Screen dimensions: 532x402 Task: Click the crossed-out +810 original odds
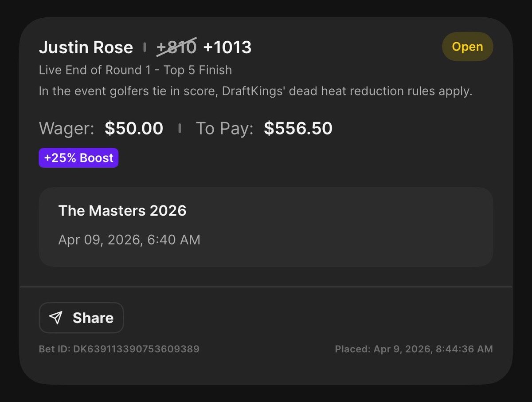(x=176, y=47)
